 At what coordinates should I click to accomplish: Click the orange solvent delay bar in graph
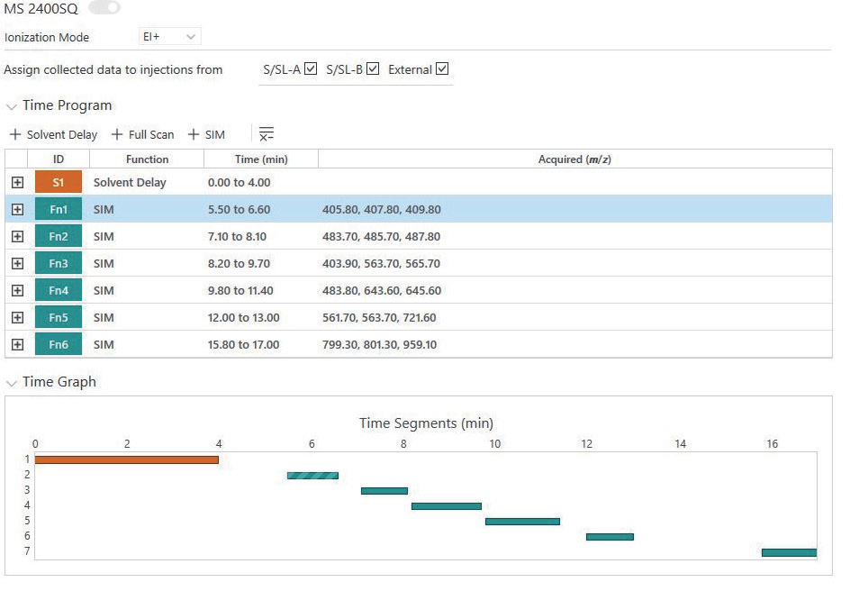(127, 459)
